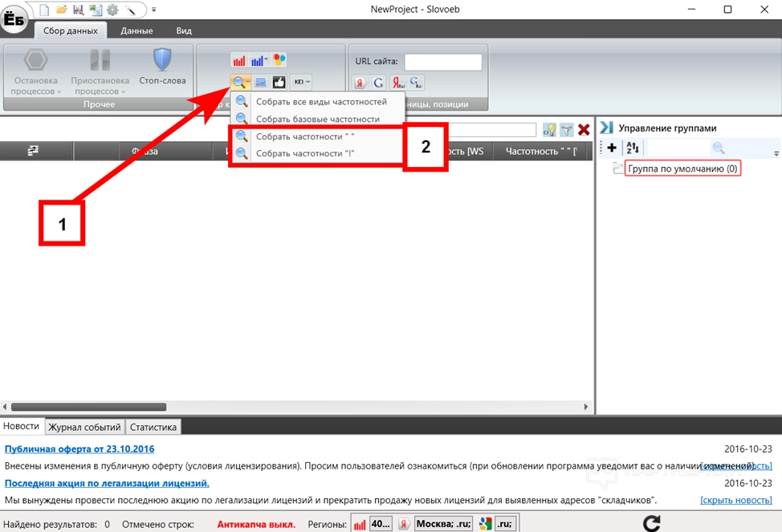
Task: Open settings via the gear icon
Action: click(112, 10)
